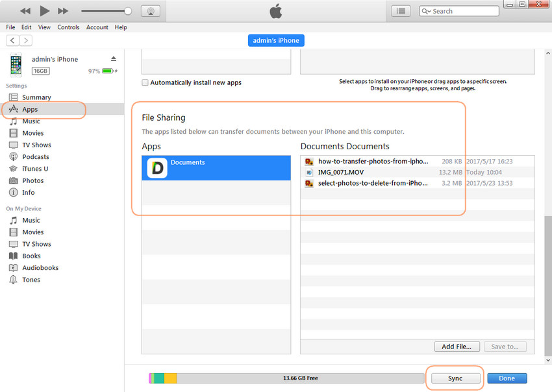The width and height of the screenshot is (552, 392).
Task: Click the volume slider knob
Action: coord(128,11)
